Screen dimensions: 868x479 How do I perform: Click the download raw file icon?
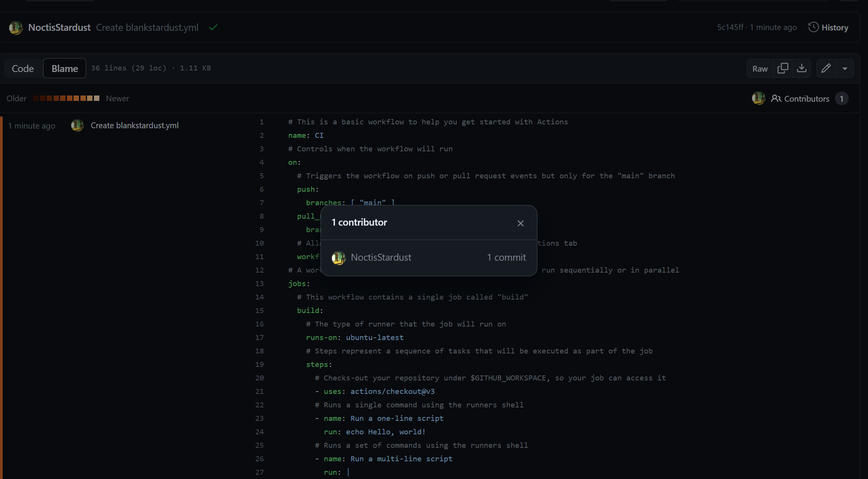pos(802,69)
